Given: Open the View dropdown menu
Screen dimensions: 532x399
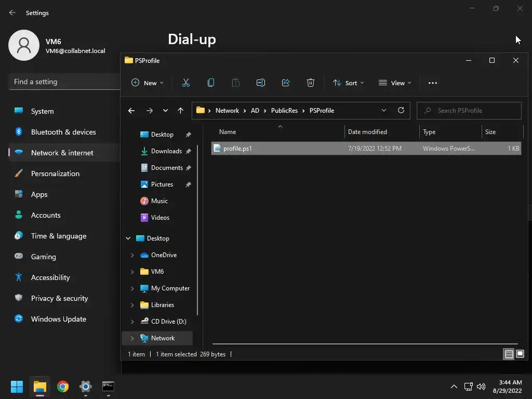Looking at the screenshot, I should point(395,83).
